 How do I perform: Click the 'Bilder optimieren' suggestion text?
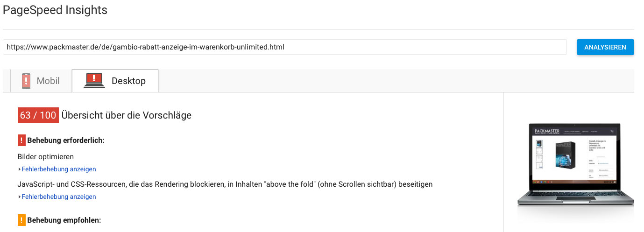(46, 156)
